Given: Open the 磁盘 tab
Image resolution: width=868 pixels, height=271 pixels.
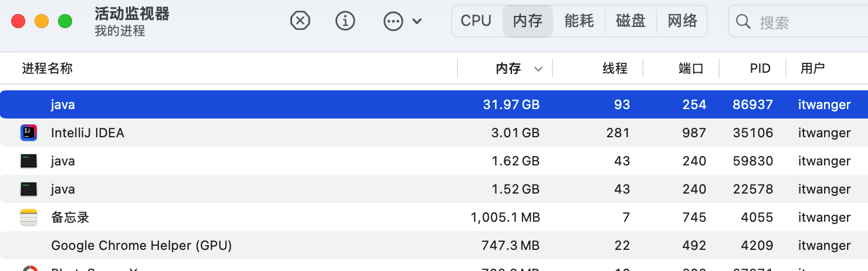Looking at the screenshot, I should [630, 21].
